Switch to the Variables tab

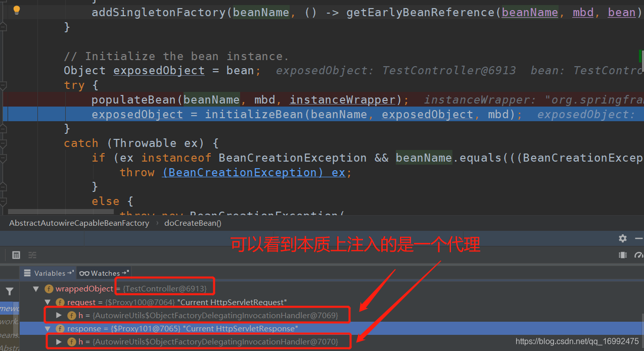click(x=49, y=273)
